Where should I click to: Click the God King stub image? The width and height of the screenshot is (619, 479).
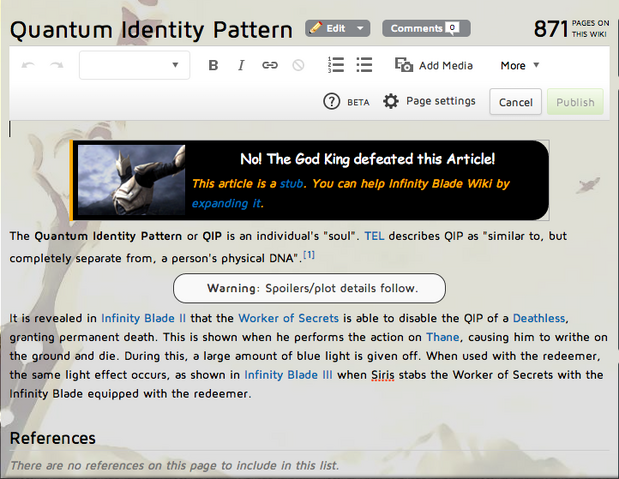pyautogui.click(x=131, y=180)
